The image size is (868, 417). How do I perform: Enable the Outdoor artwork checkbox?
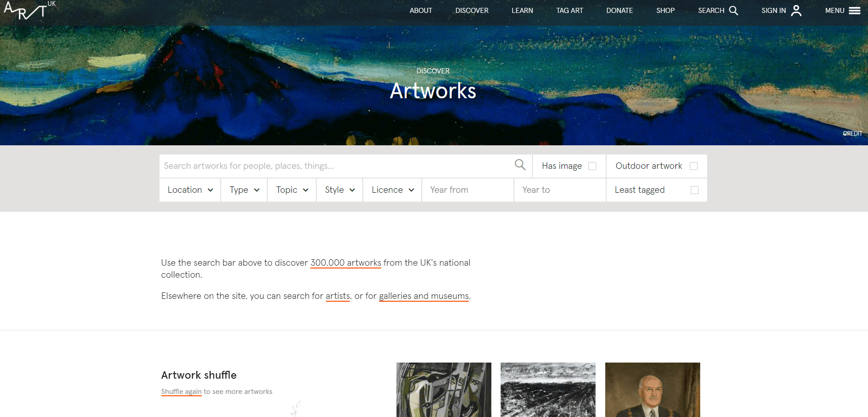(x=694, y=166)
